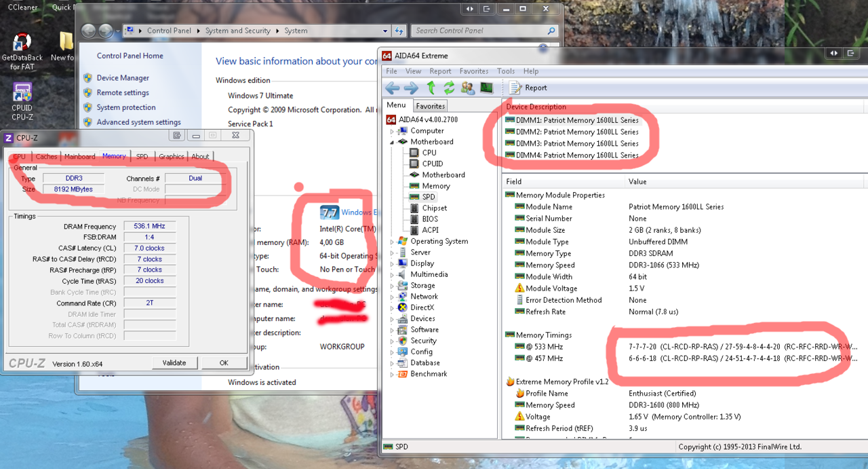This screenshot has width=868, height=469.
Task: Refresh the AIDA64 page with green arrows
Action: pyautogui.click(x=449, y=88)
